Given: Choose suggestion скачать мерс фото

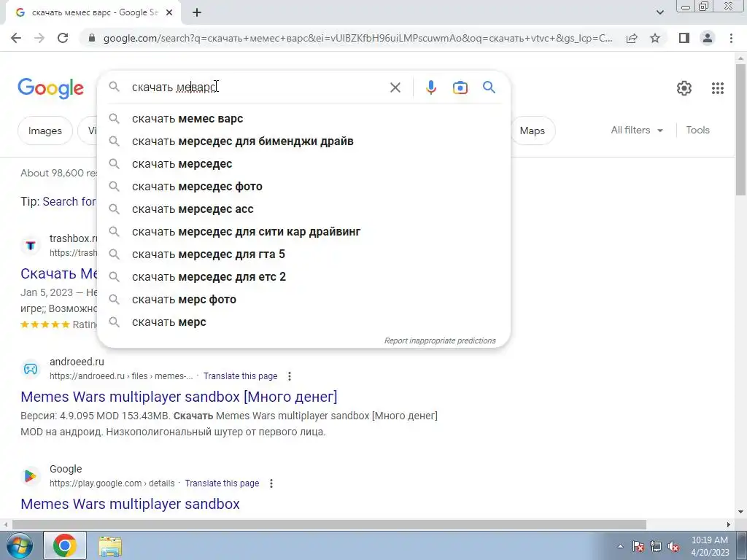Looking at the screenshot, I should [x=304, y=300].
